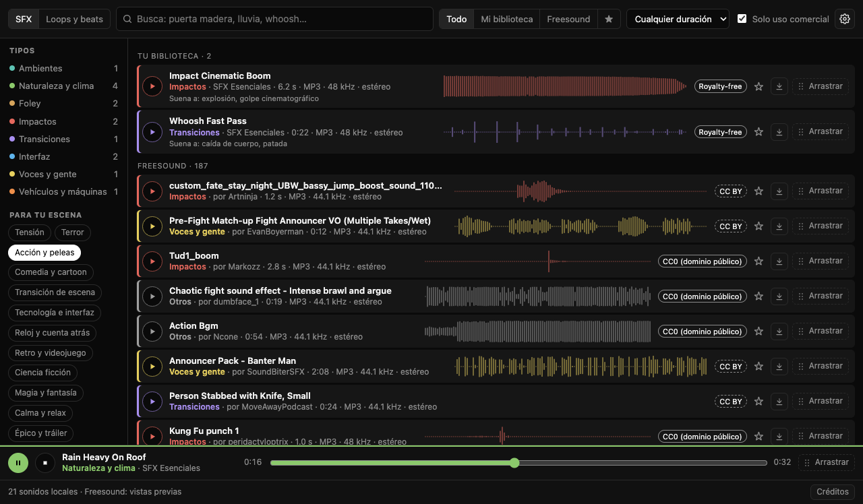Enable the Tensión scene chip
Viewport: 863px width, 504px height.
click(x=30, y=232)
